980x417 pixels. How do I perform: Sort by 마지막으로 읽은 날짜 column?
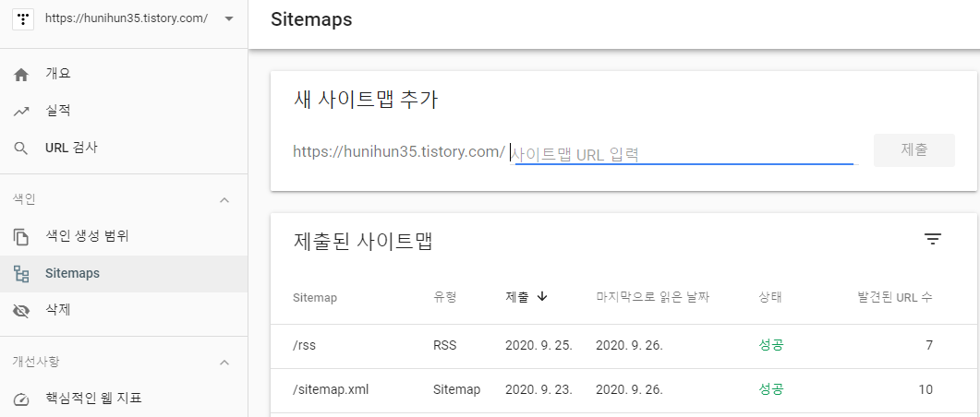coord(652,297)
